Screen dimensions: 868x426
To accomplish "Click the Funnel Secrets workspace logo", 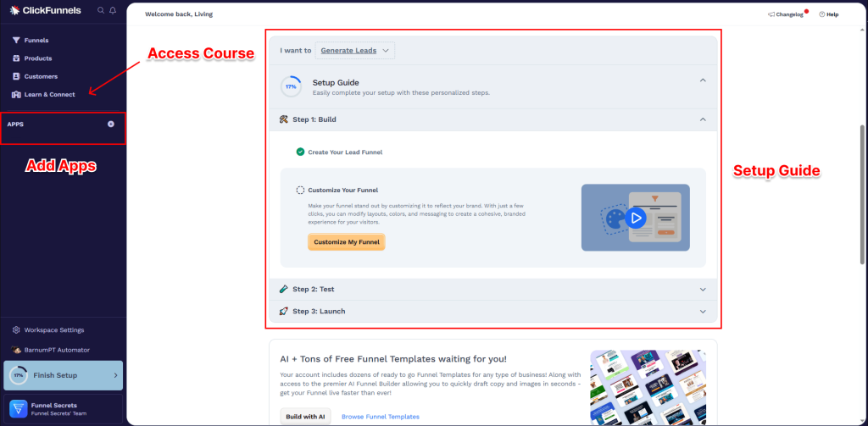I will pos(19,409).
